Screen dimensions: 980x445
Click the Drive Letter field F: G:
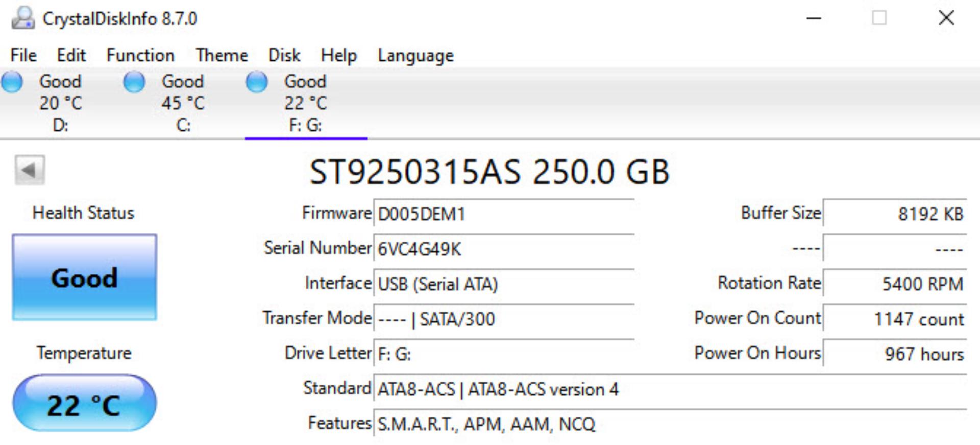(504, 354)
